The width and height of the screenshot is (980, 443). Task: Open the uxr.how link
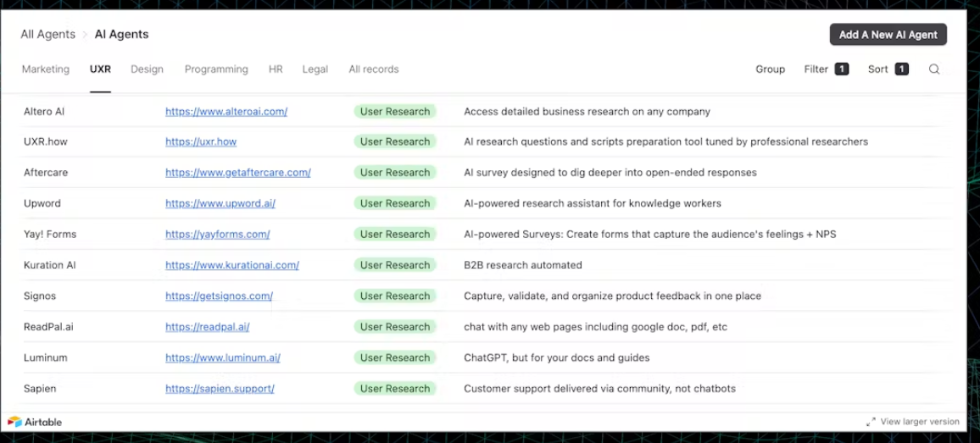coord(201,141)
